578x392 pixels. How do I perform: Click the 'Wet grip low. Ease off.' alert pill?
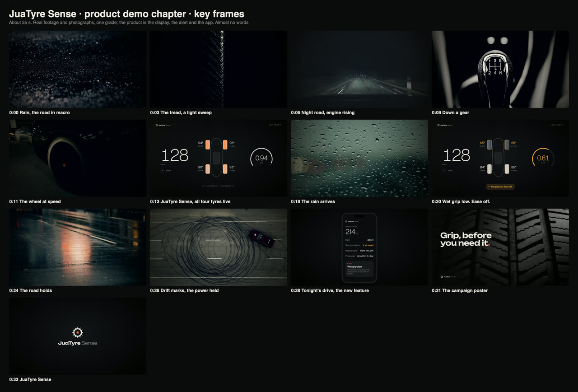[x=500, y=187]
